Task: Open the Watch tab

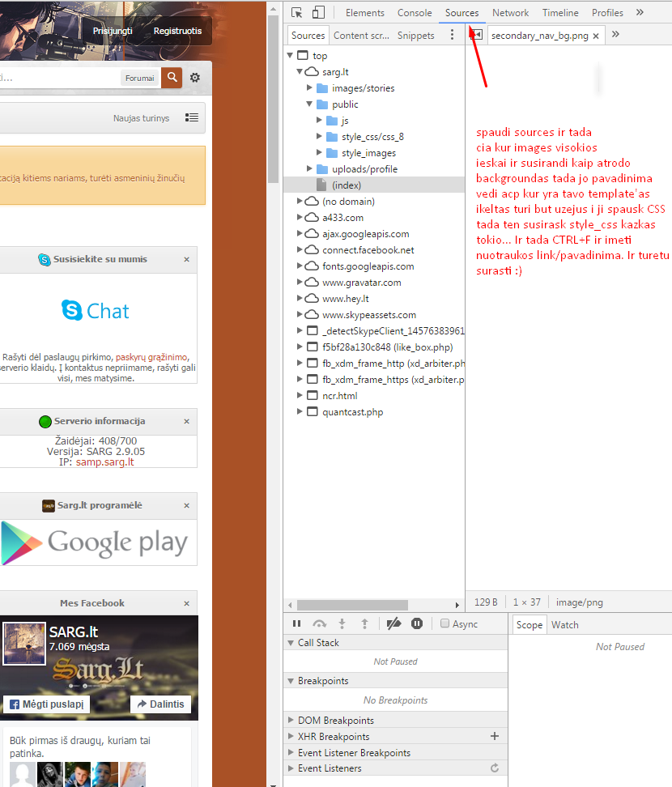Action: [564, 625]
